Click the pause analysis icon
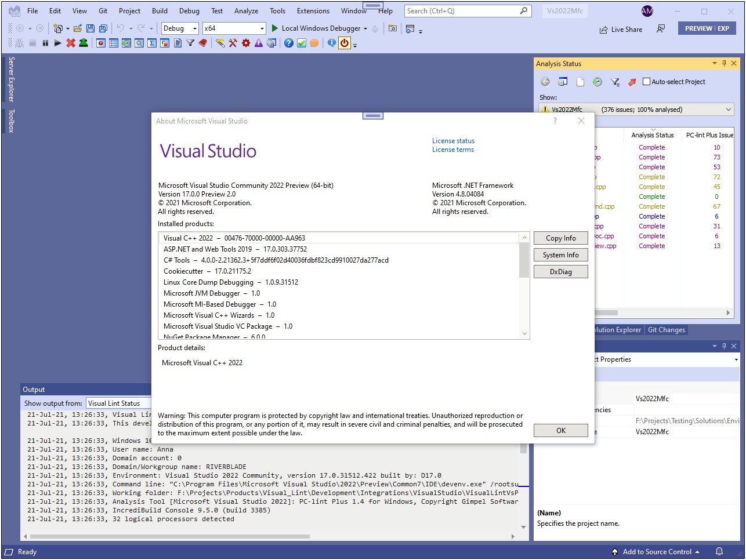 pos(45,43)
